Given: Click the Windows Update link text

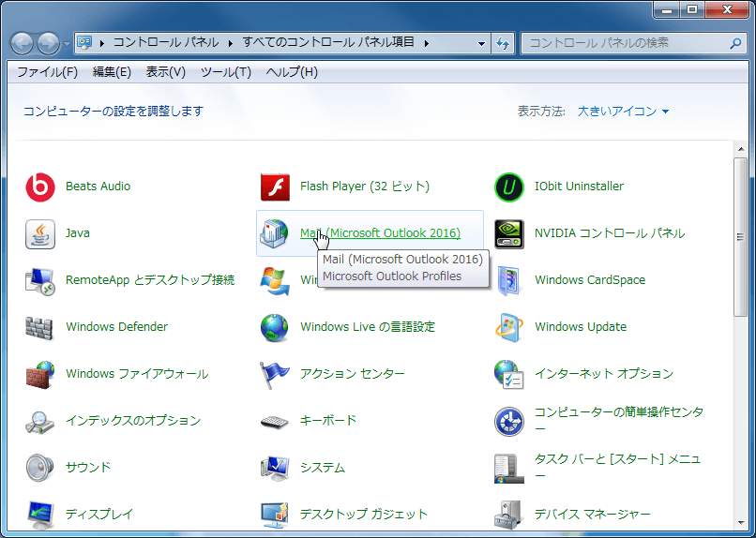Looking at the screenshot, I should 581,326.
